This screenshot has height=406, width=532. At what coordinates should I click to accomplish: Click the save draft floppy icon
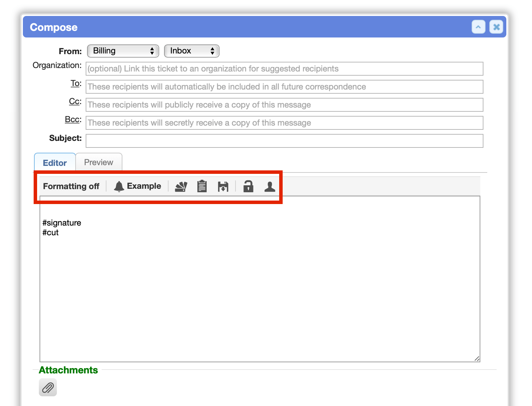click(x=223, y=186)
